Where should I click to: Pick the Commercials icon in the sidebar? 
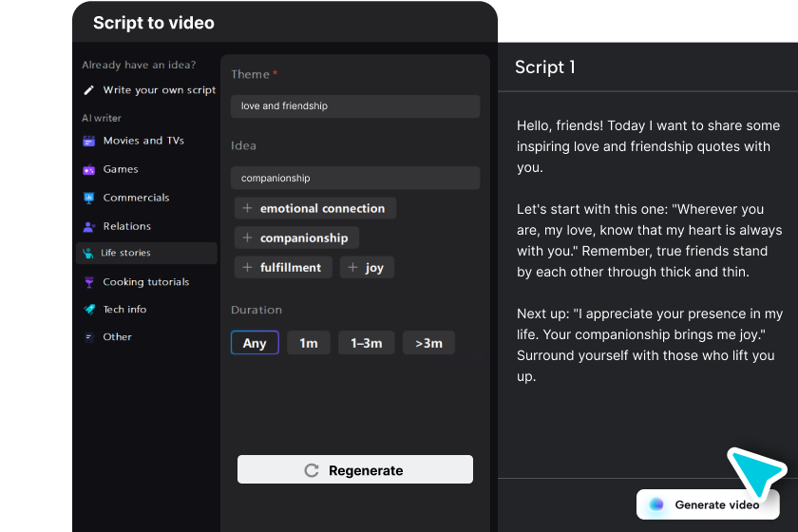89,198
